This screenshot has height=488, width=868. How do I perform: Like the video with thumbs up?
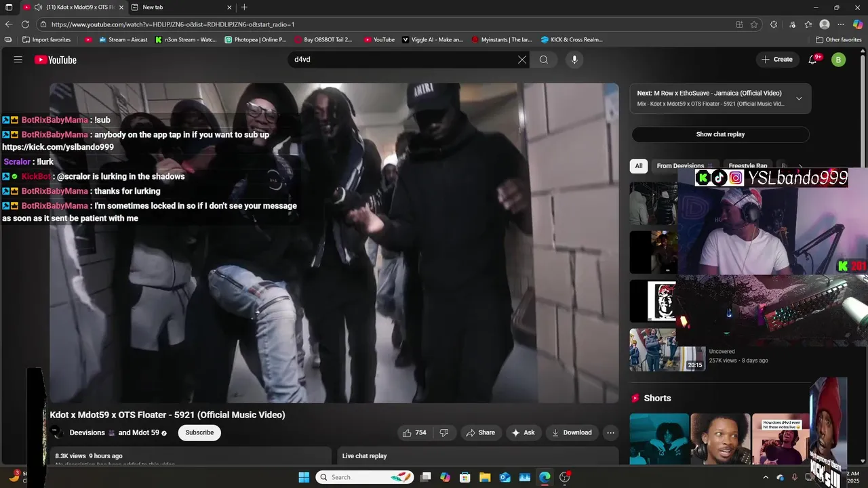(414, 432)
